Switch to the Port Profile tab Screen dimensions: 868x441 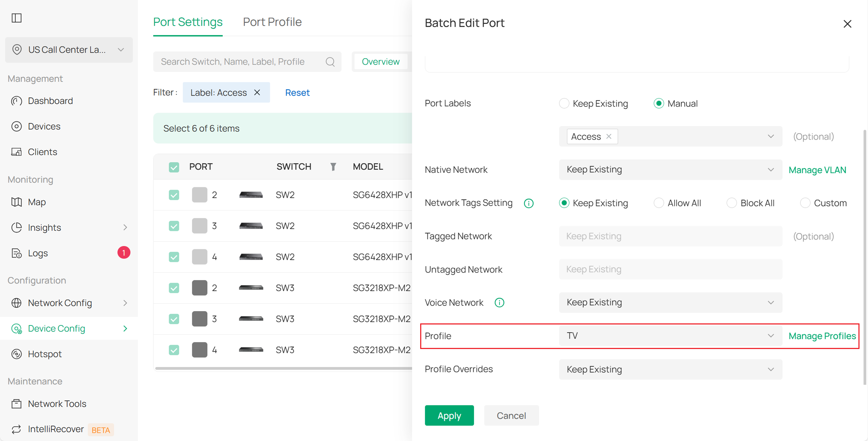tap(272, 22)
